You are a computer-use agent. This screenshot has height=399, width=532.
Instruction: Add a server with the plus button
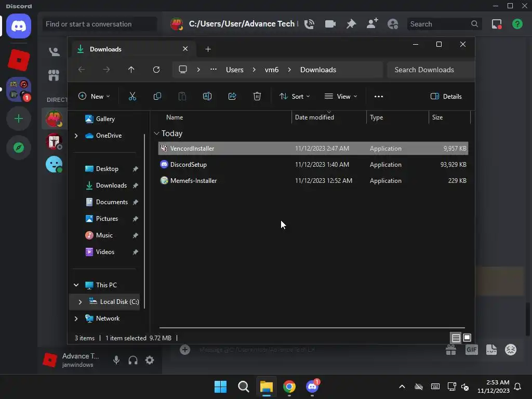tap(19, 119)
